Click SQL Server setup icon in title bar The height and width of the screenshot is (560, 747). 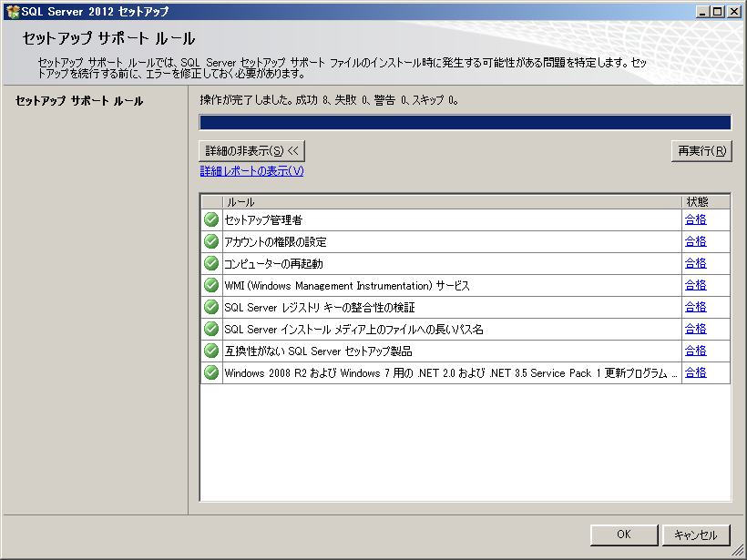pyautogui.click(x=12, y=11)
